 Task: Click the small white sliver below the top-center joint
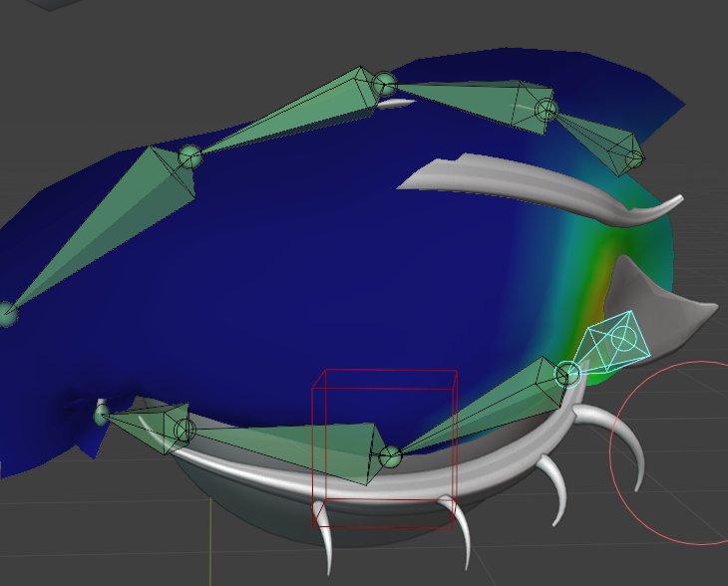(x=395, y=104)
